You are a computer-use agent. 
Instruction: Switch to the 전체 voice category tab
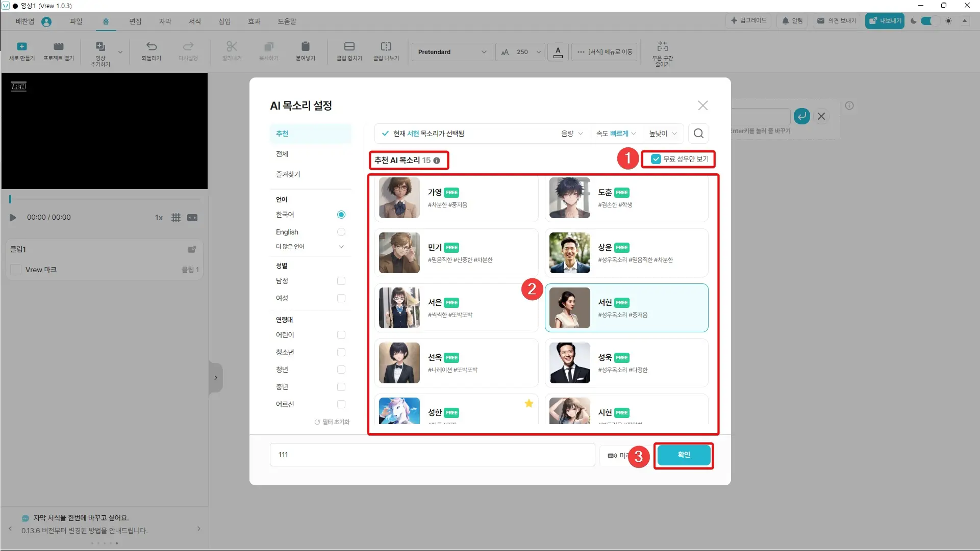pyautogui.click(x=282, y=154)
